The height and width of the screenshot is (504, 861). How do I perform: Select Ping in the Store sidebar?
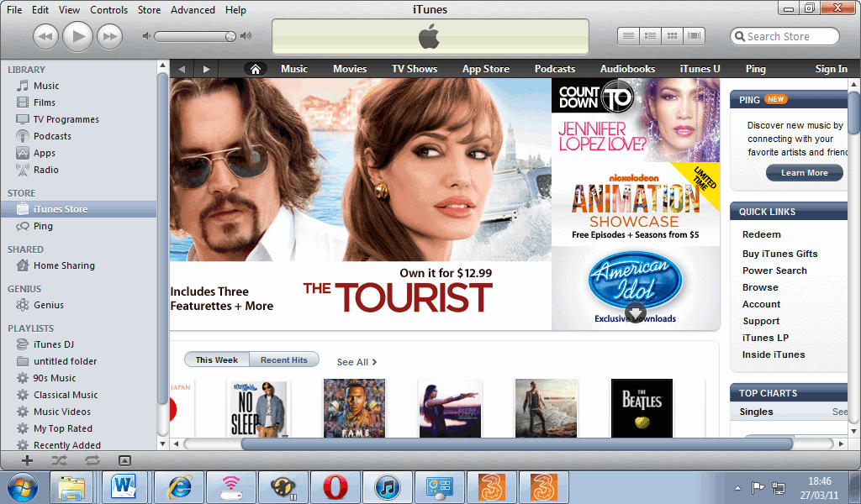pos(43,227)
